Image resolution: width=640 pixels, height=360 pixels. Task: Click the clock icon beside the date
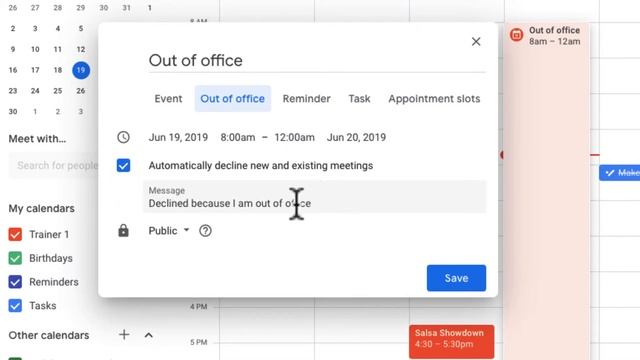(123, 137)
